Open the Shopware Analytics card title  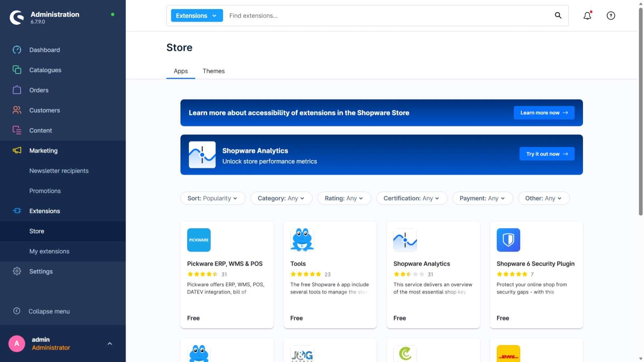tap(422, 264)
